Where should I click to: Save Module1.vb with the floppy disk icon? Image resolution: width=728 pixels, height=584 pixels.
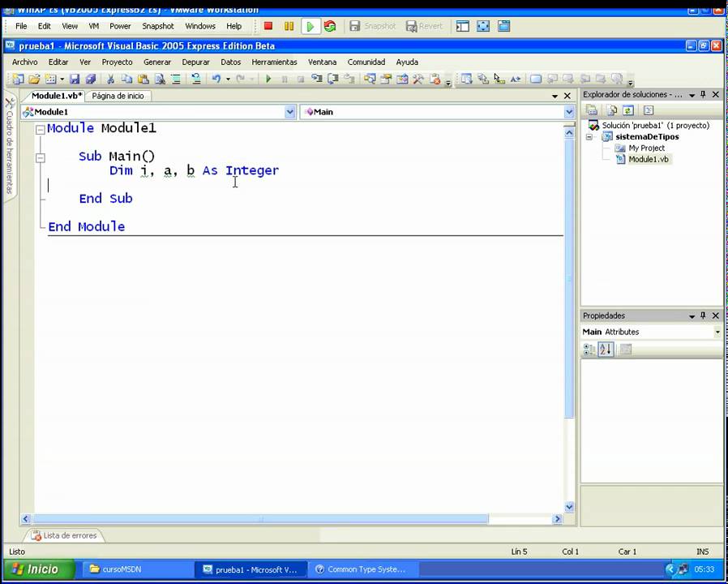pyautogui.click(x=75, y=79)
